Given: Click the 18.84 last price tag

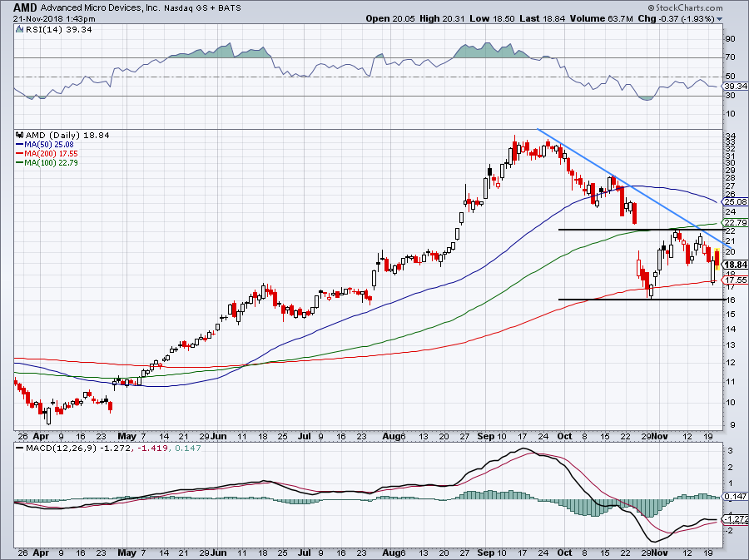Looking at the screenshot, I should pos(736,265).
